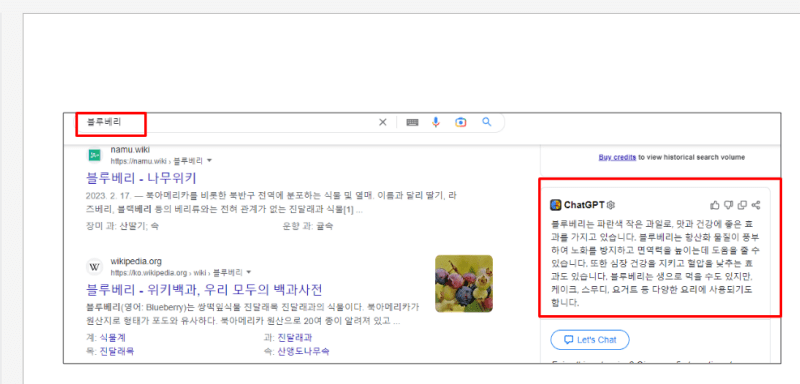Click the ChatGPT title text
Image resolution: width=800 pixels, height=384 pixels.
(x=584, y=205)
